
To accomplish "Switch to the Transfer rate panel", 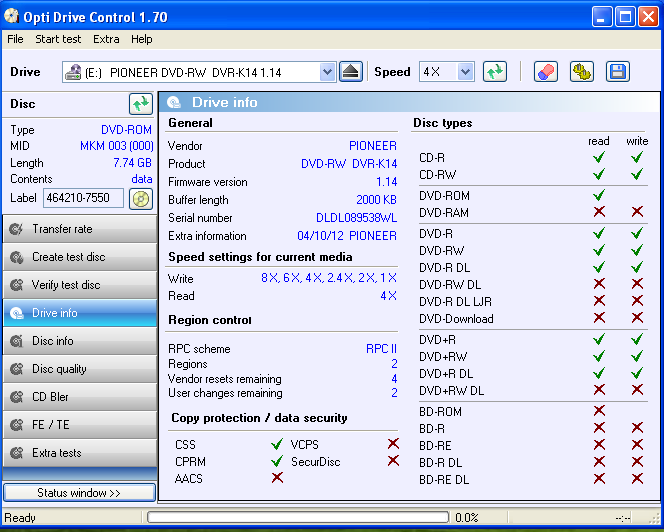I will click(x=80, y=229).
